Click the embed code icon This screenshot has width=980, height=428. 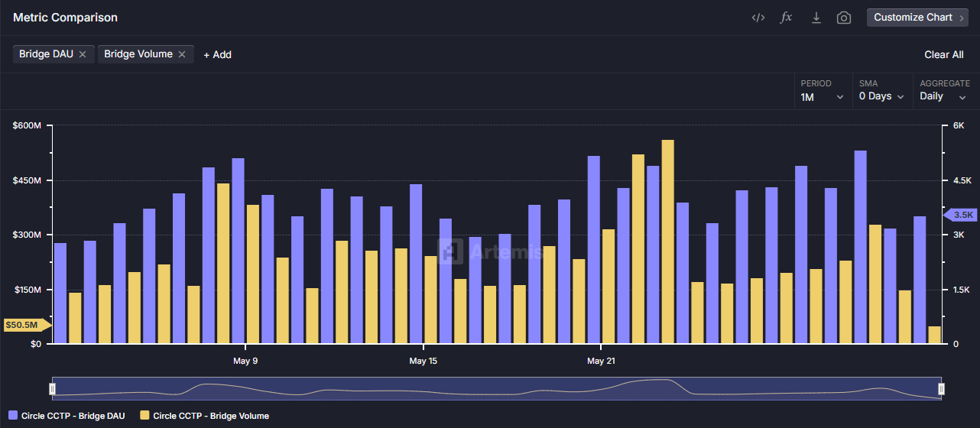point(758,18)
